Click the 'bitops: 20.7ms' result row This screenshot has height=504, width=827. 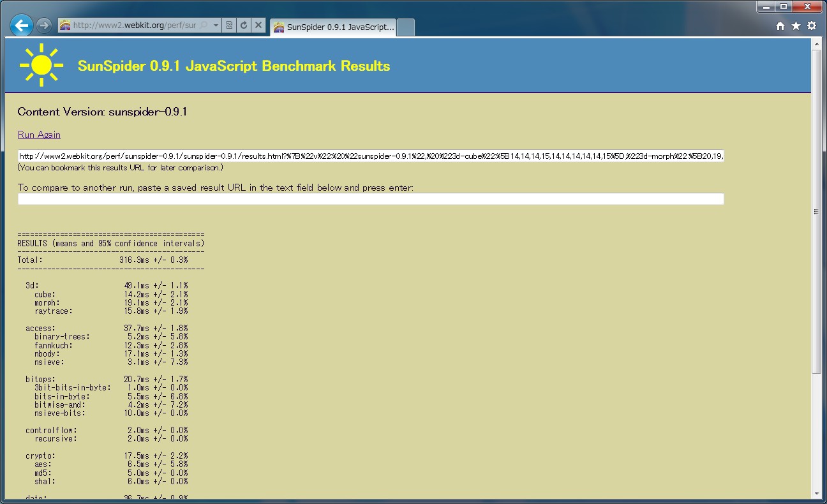pos(107,379)
